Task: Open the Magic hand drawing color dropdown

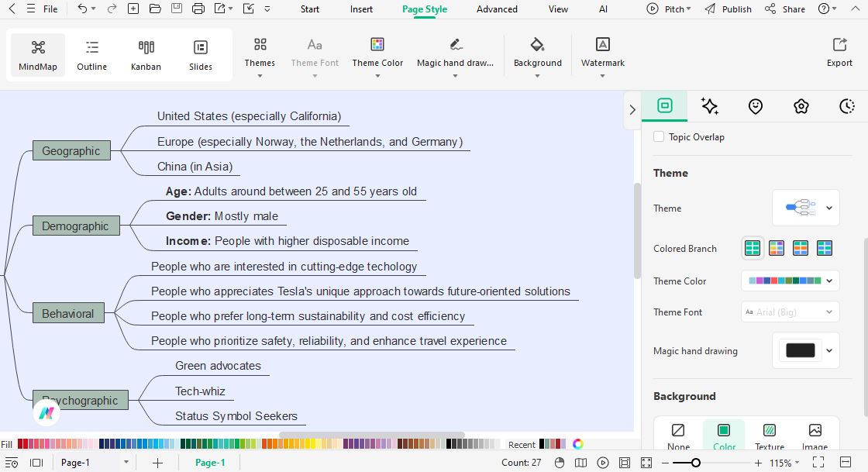Action: coord(806,350)
